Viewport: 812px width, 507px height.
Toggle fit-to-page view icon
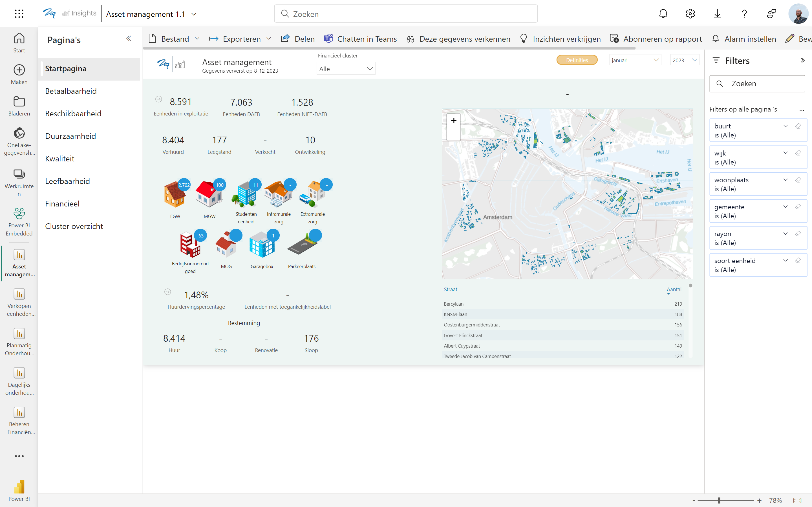point(797,500)
